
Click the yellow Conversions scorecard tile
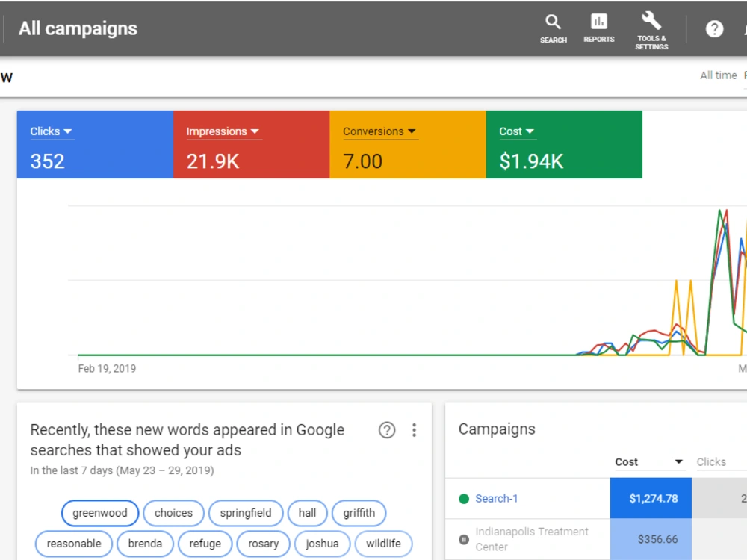click(x=408, y=145)
